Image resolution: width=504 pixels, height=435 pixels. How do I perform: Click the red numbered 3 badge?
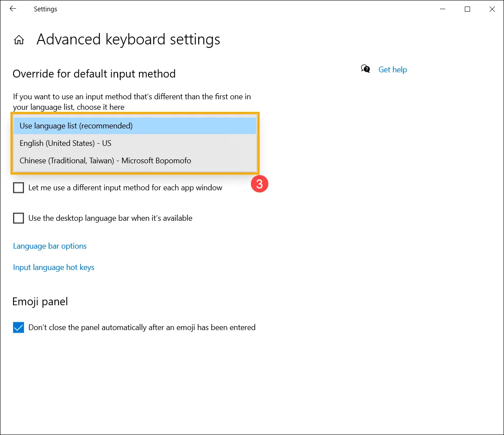pyautogui.click(x=260, y=184)
